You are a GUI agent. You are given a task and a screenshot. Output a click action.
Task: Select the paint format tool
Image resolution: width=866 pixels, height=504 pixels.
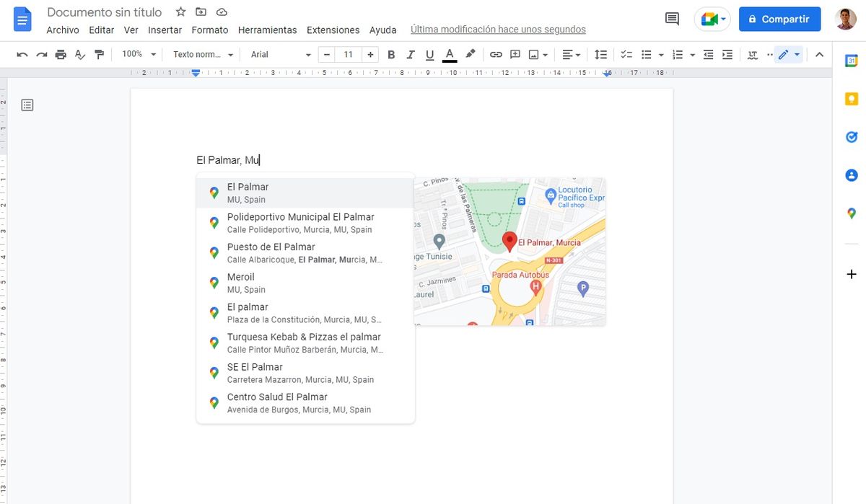click(x=99, y=54)
